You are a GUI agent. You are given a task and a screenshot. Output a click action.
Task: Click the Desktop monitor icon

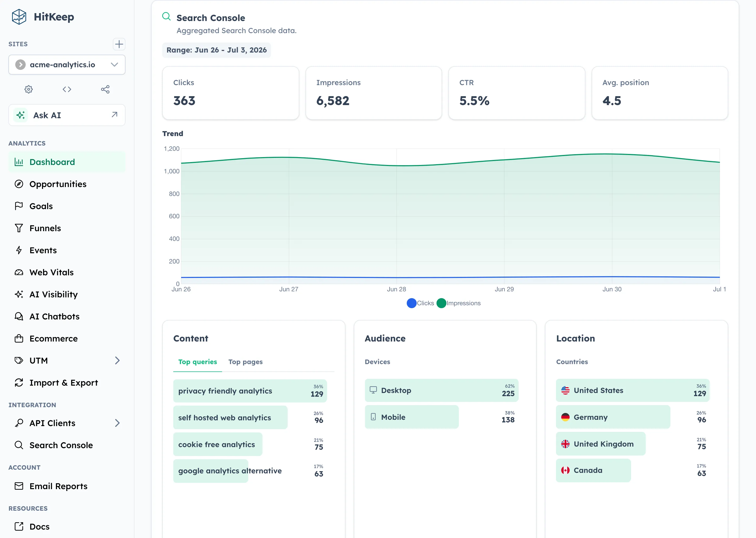[x=373, y=390]
